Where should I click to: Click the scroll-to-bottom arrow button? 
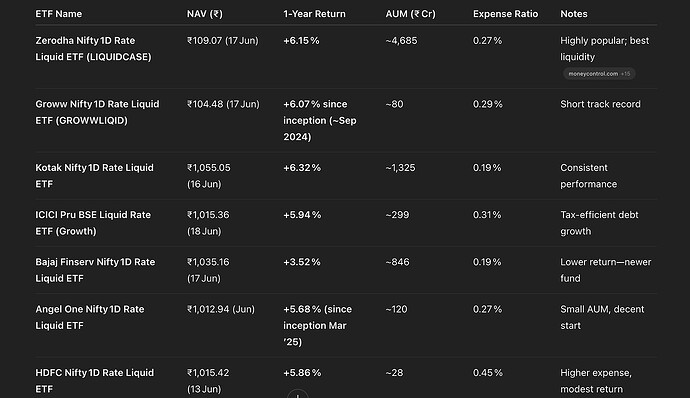[x=298, y=394]
